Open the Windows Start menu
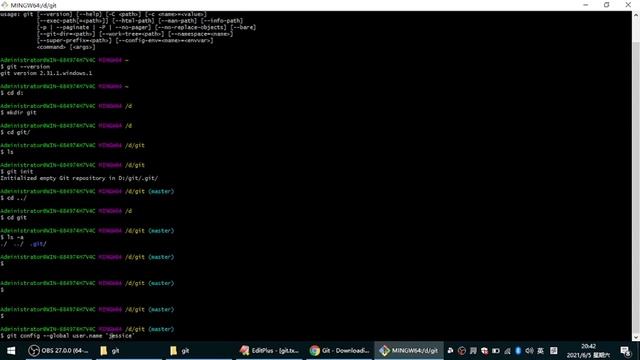The width and height of the screenshot is (640, 360). coord(11,351)
